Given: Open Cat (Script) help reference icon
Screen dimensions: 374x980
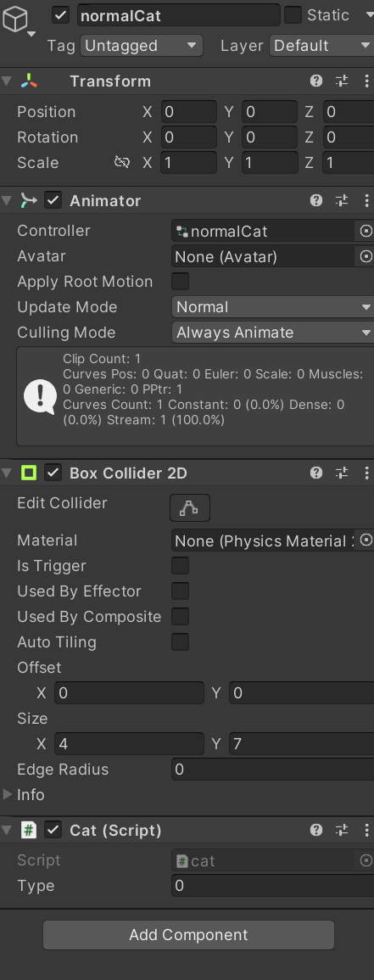Looking at the screenshot, I should (x=316, y=830).
